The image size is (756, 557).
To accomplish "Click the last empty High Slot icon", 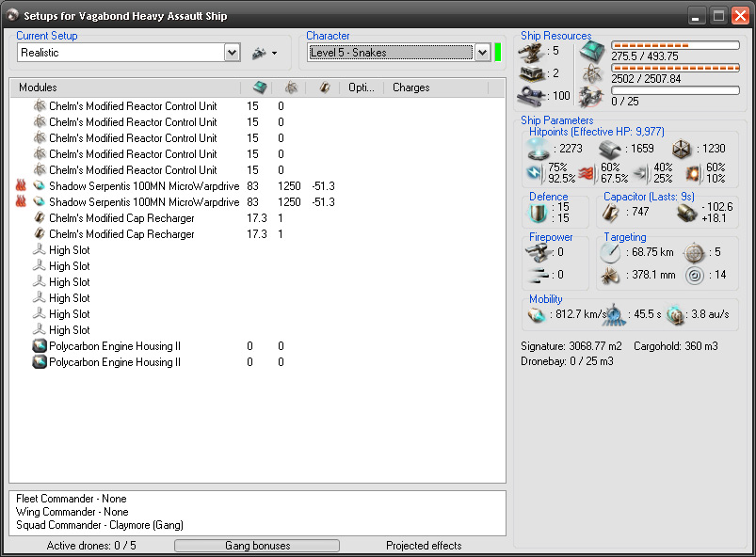I will (x=39, y=329).
